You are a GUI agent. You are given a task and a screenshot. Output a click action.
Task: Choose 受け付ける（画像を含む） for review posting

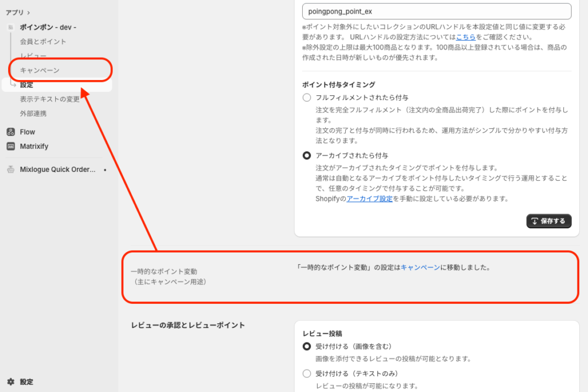tap(307, 346)
